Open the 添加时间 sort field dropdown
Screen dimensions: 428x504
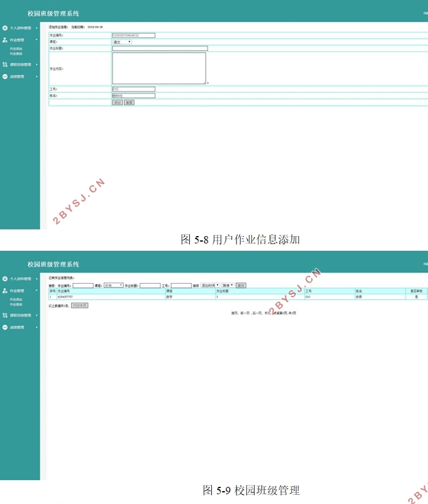coord(211,285)
